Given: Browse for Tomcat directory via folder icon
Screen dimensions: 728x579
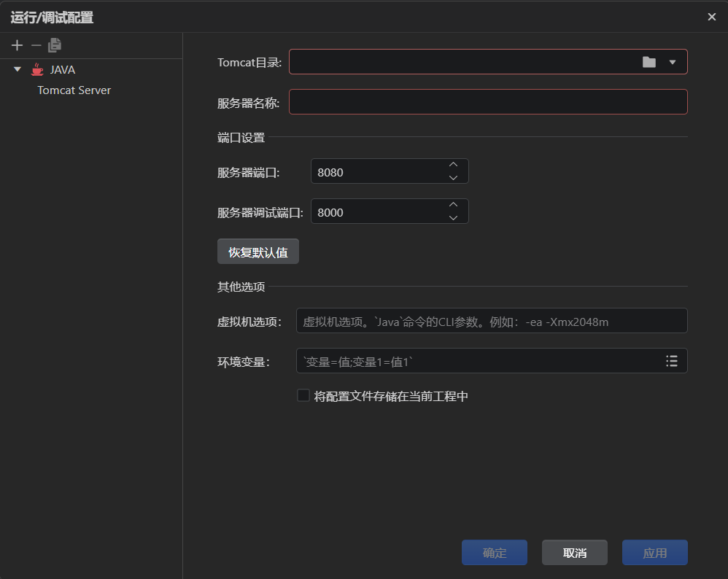Looking at the screenshot, I should (649, 62).
